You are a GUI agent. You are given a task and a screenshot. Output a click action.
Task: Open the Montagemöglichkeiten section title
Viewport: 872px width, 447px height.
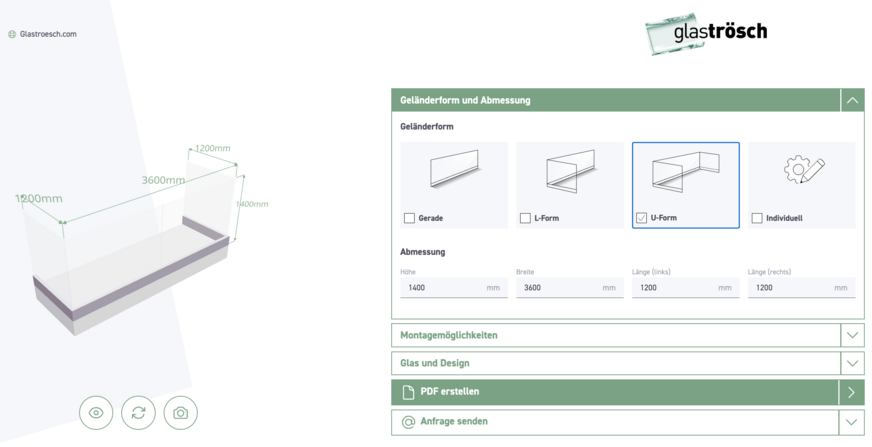[449, 335]
